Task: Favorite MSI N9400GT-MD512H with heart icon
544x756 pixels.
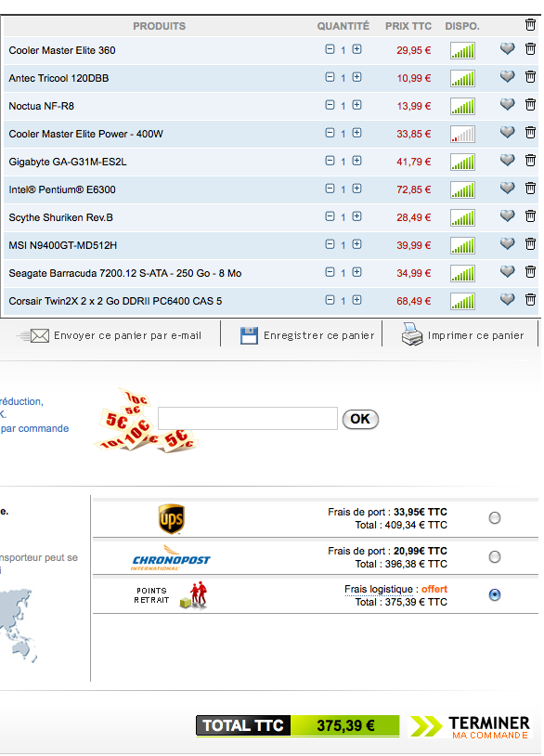Action: click(507, 244)
